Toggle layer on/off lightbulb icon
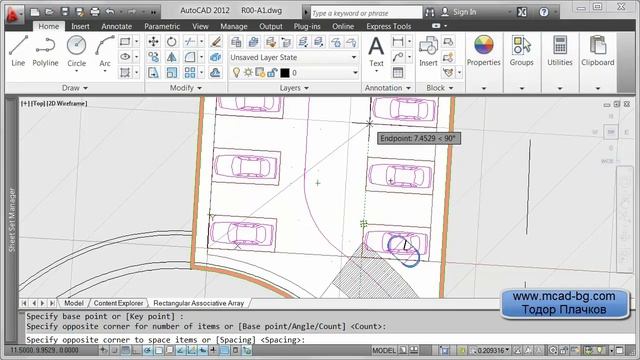Image resolution: width=640 pixels, height=360 pixels. coord(236,73)
